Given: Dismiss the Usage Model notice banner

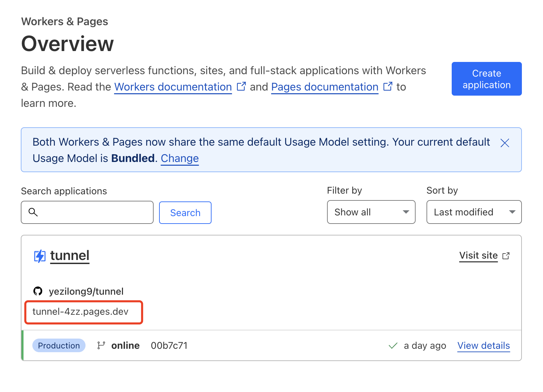Looking at the screenshot, I should point(505,143).
